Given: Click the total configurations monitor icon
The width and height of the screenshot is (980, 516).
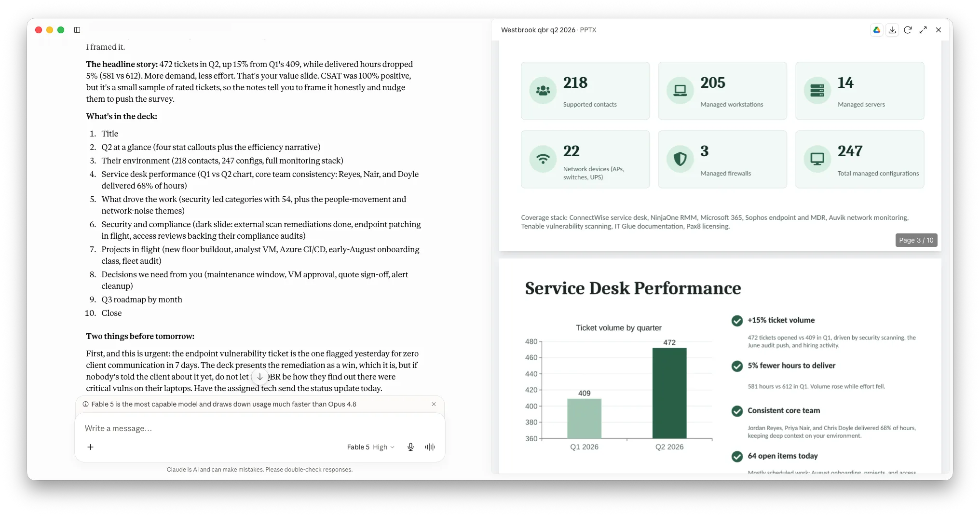Looking at the screenshot, I should [817, 159].
